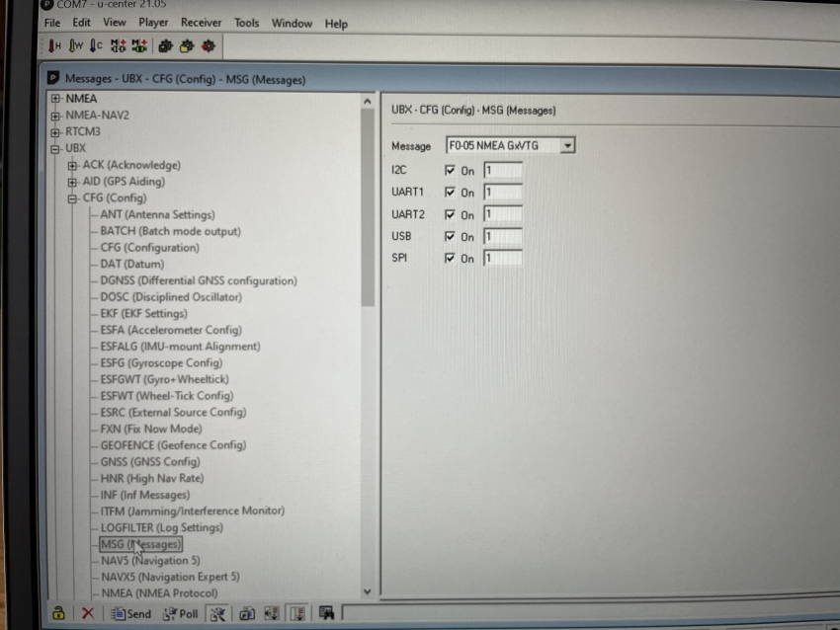Select ITFM (Jamming/Interference Monitor) item

pyautogui.click(x=193, y=511)
